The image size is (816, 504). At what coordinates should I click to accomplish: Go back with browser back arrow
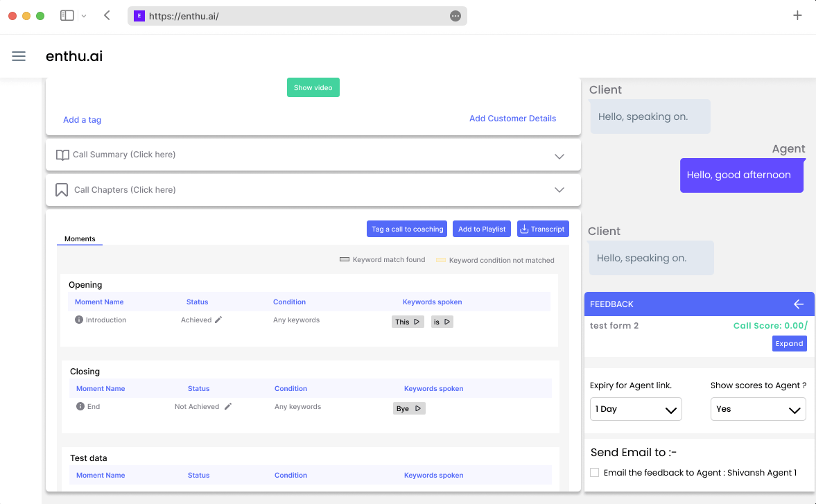[107, 15]
